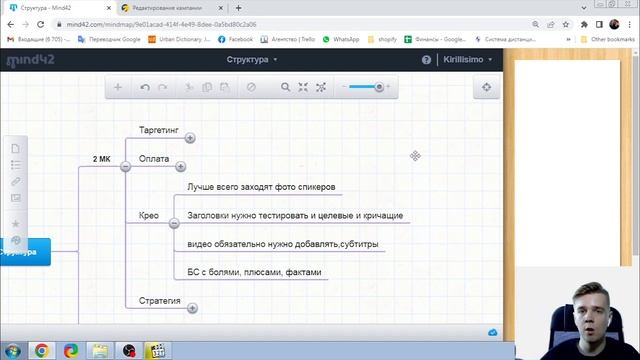Image resolution: width=640 pixels, height=360 pixels.
Task: Open browser extensions puzzle icon
Action: (x=584, y=24)
